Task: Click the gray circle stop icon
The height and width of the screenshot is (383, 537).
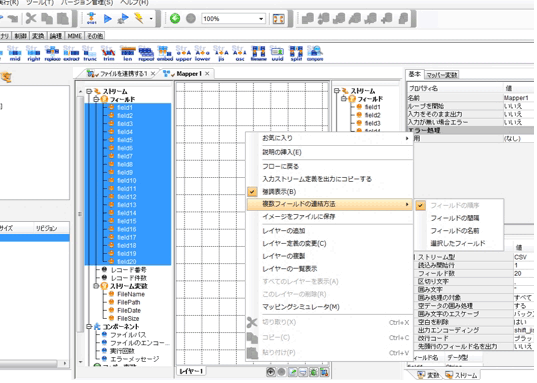Action: point(191,18)
